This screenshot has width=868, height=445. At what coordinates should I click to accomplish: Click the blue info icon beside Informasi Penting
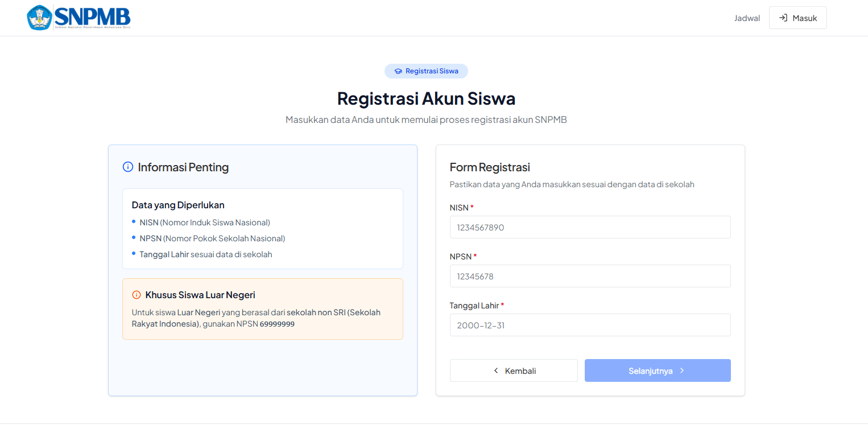(x=128, y=167)
